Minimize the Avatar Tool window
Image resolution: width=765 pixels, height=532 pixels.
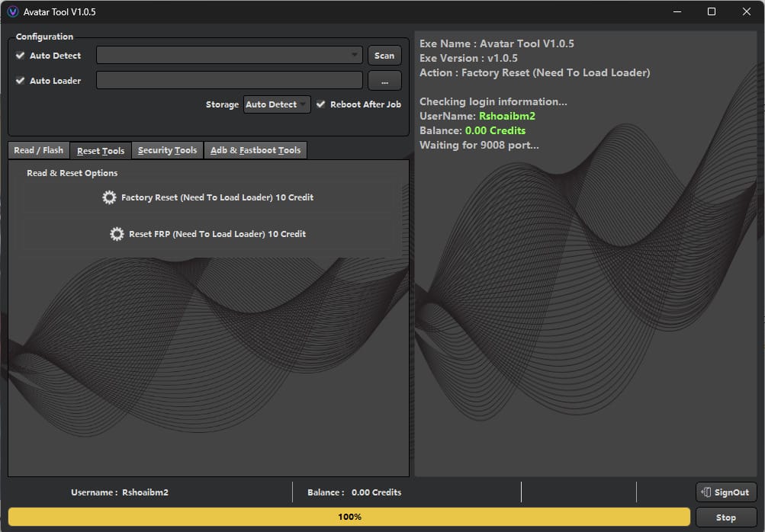(676, 11)
